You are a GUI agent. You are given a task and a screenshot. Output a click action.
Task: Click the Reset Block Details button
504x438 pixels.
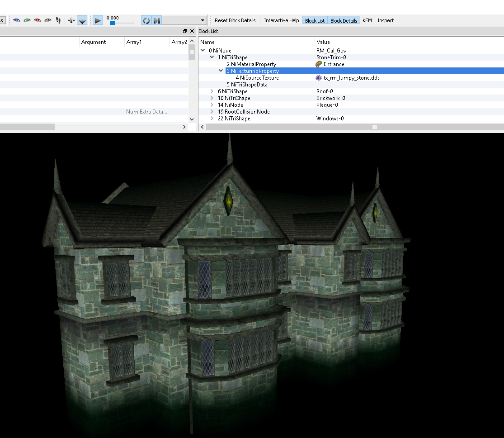point(235,20)
